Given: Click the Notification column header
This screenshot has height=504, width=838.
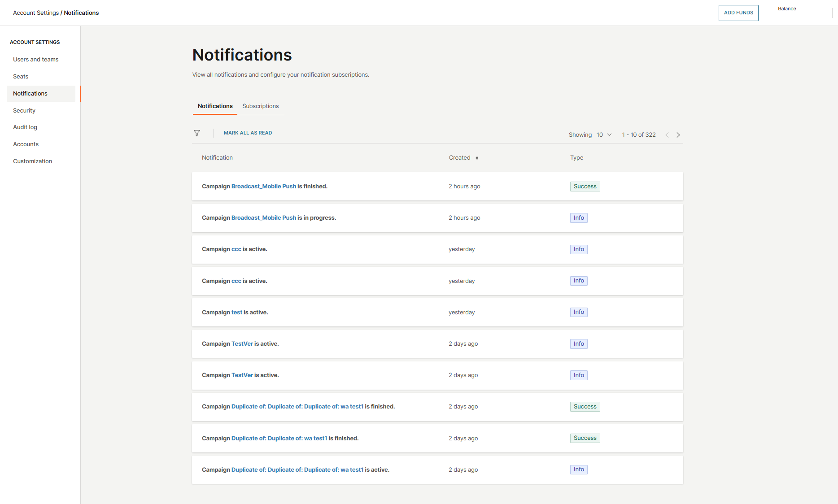Looking at the screenshot, I should coord(217,158).
